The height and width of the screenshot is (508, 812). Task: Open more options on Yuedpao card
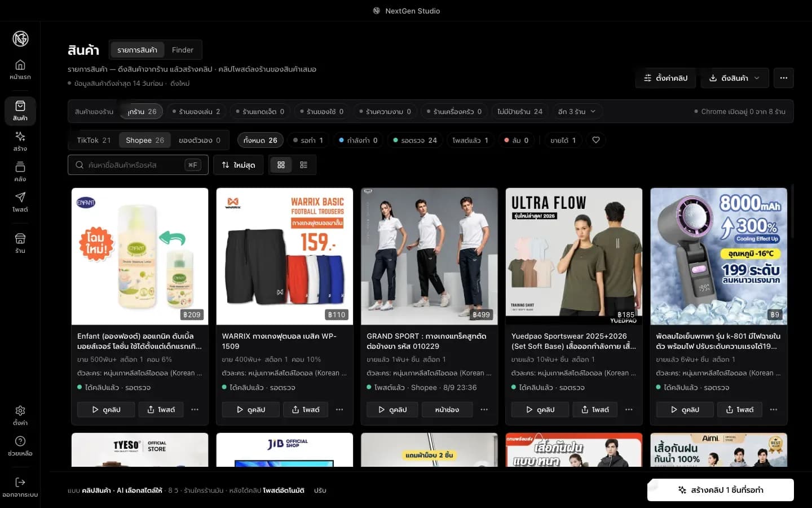coord(629,409)
